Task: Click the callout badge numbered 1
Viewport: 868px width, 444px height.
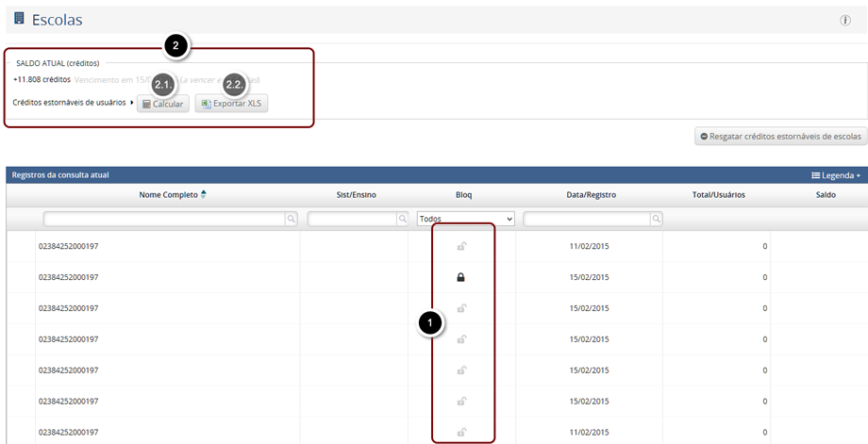Action: pos(430,322)
